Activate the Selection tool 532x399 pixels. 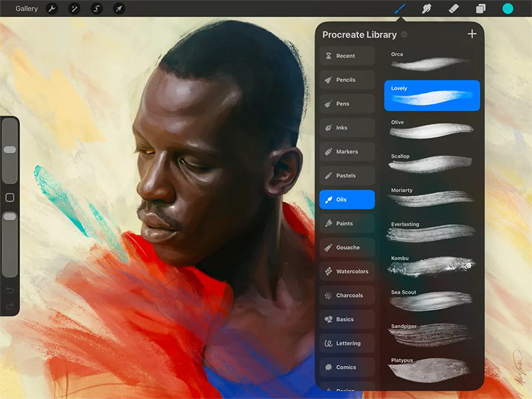pos(96,9)
